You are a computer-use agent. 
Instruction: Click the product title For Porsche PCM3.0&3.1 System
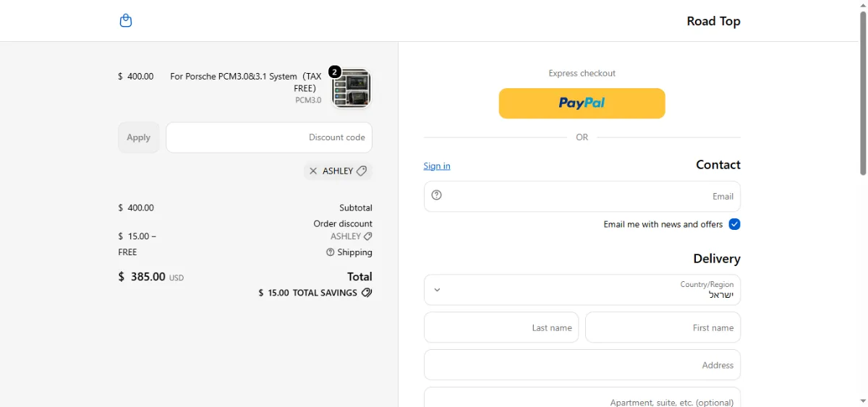(x=246, y=82)
